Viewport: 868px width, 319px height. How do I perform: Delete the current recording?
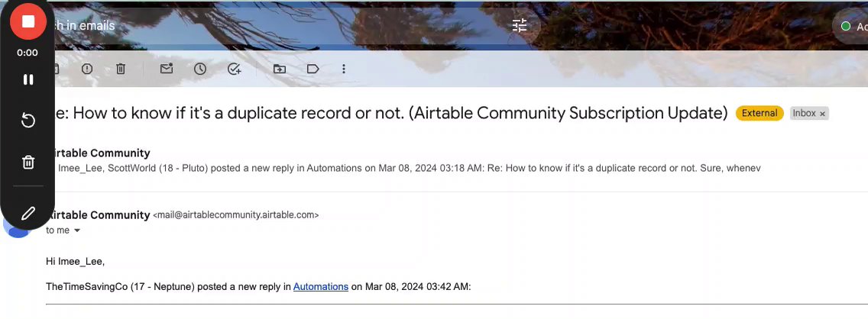click(x=28, y=162)
